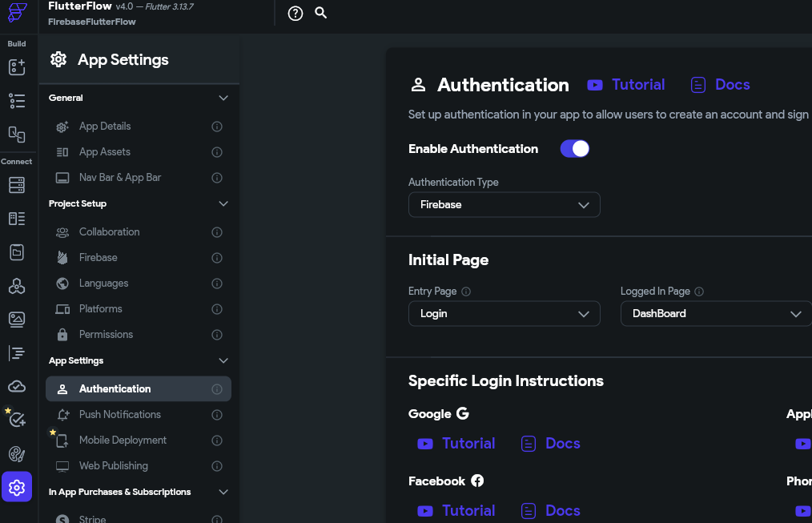Open the Storyboard icon below Widget Tree
The width and height of the screenshot is (812, 523).
pyautogui.click(x=17, y=134)
